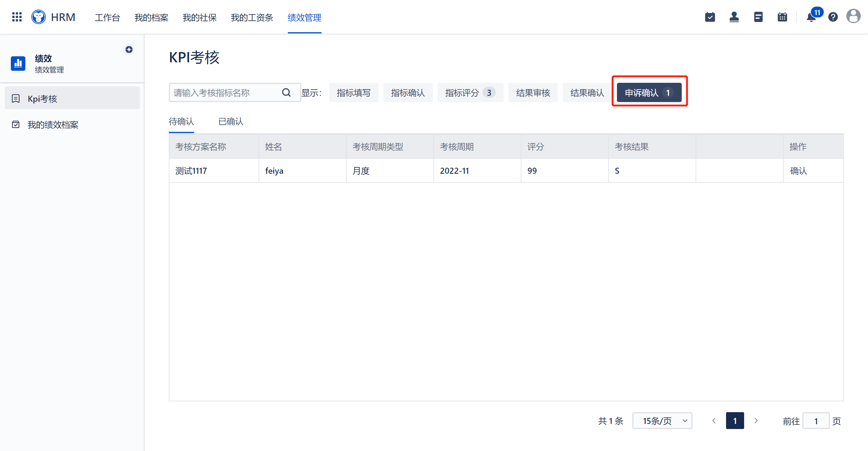Image resolution: width=868 pixels, height=451 pixels.
Task: Click the blue bar chart 绩效 icon
Action: [x=18, y=63]
